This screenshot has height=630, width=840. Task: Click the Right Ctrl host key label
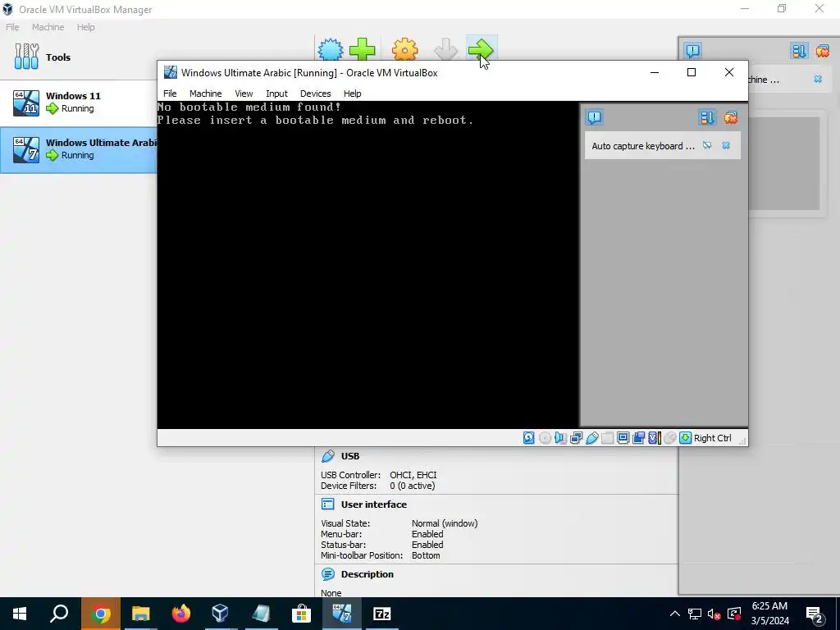coord(713,438)
